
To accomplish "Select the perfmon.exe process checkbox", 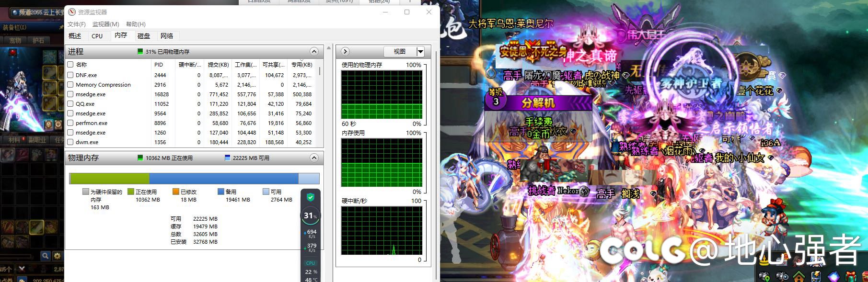I will coord(70,123).
